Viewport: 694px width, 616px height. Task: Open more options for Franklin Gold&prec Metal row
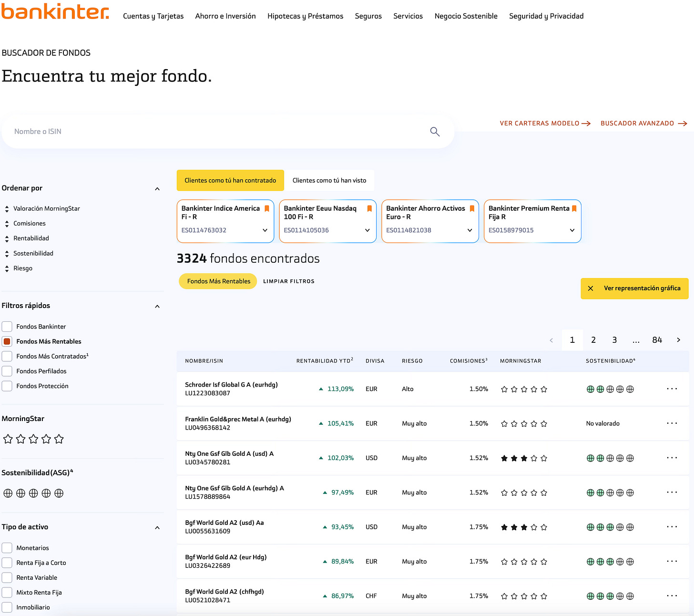[672, 423]
